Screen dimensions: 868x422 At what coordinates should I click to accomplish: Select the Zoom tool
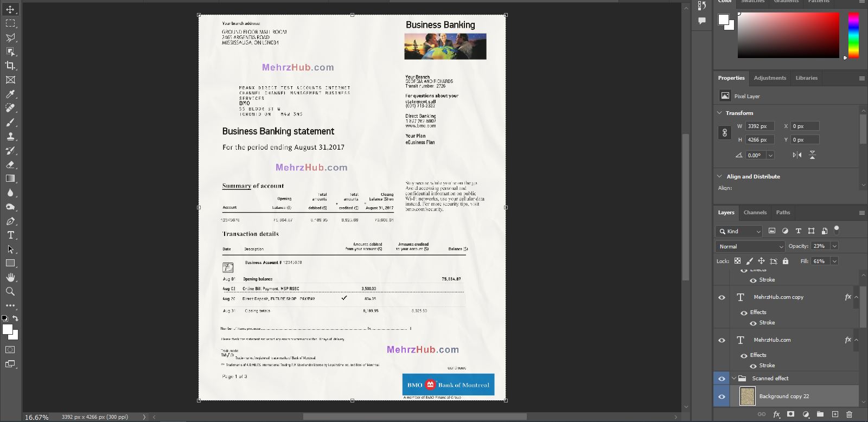click(10, 291)
